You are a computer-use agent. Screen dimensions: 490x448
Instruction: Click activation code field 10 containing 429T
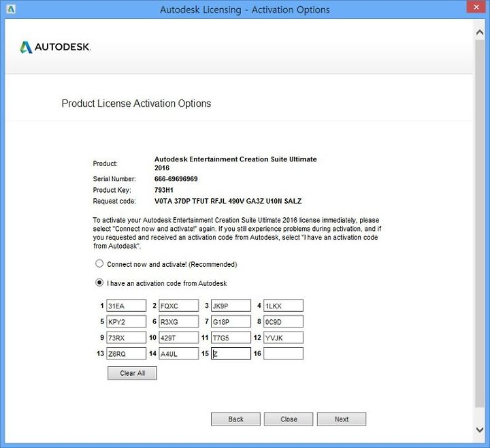(178, 337)
